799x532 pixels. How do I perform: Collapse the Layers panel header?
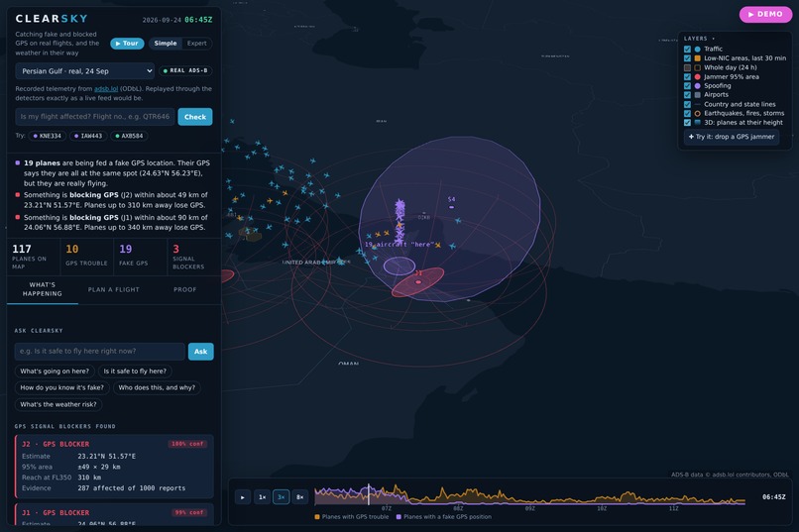click(x=699, y=39)
